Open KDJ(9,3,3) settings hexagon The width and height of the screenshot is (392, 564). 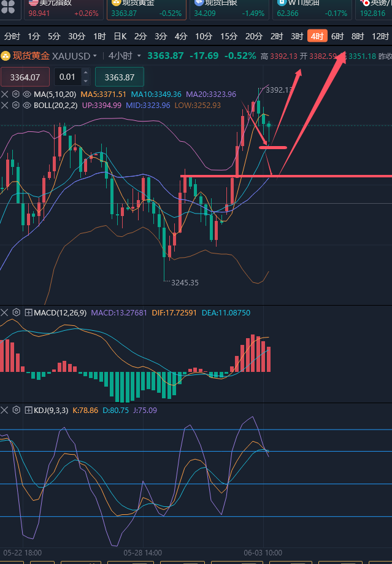tap(16, 410)
